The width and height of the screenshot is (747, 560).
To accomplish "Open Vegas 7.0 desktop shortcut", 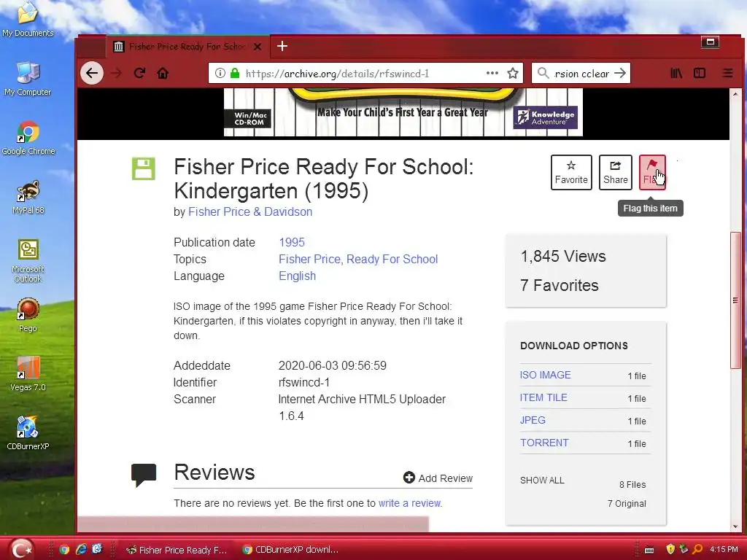I will (28, 374).
